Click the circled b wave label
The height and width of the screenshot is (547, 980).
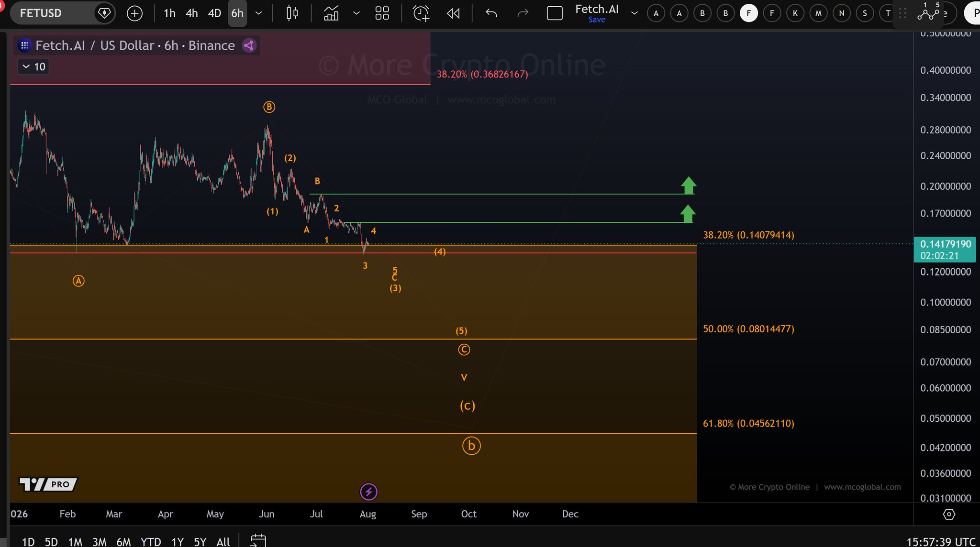point(471,446)
